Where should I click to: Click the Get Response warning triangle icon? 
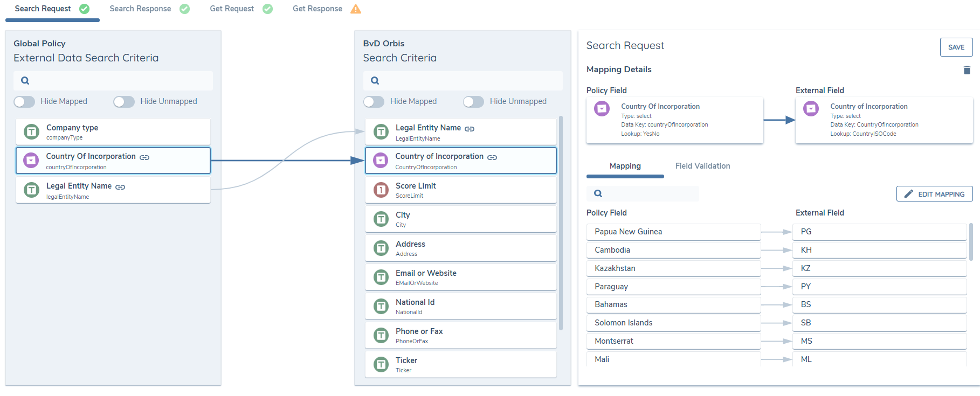point(356,9)
